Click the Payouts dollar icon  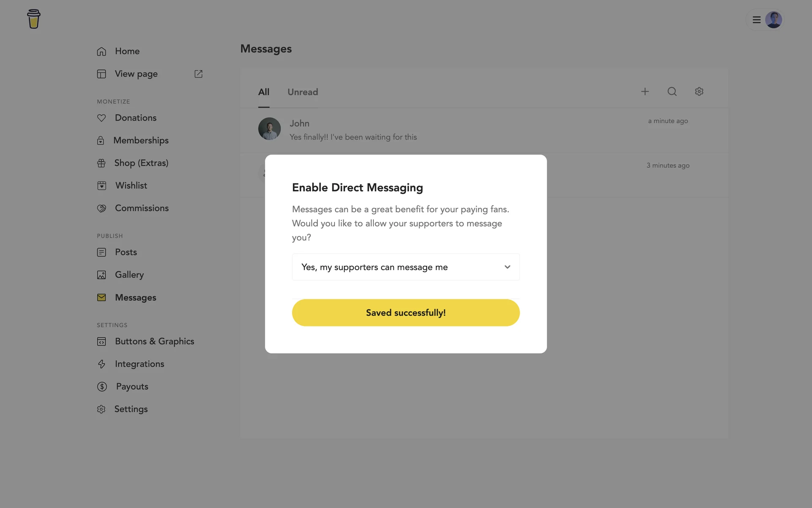click(x=102, y=387)
